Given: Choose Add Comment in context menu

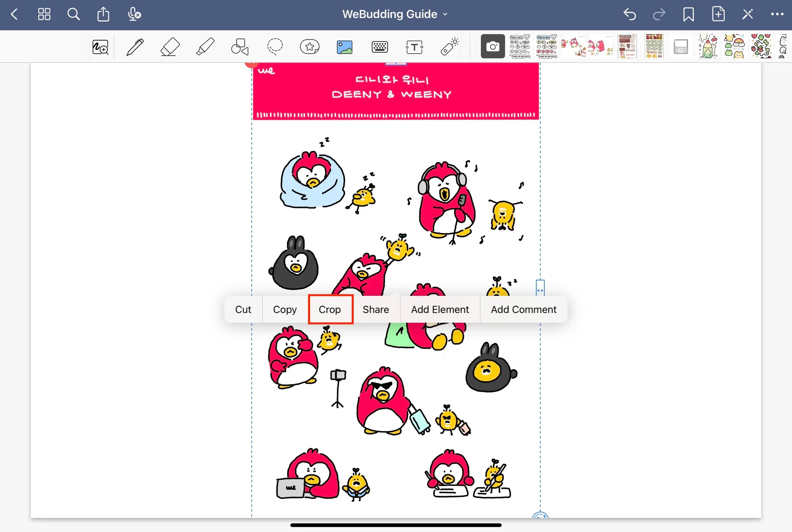Looking at the screenshot, I should (524, 309).
